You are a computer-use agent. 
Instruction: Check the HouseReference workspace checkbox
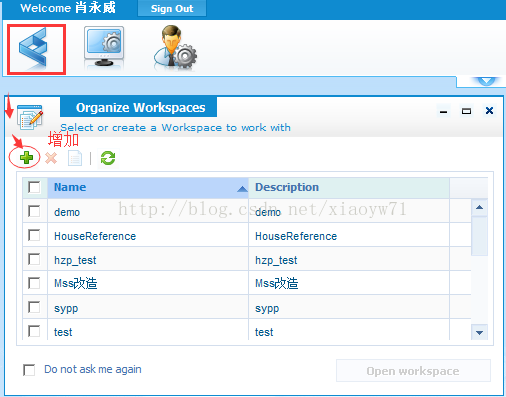click(x=34, y=235)
